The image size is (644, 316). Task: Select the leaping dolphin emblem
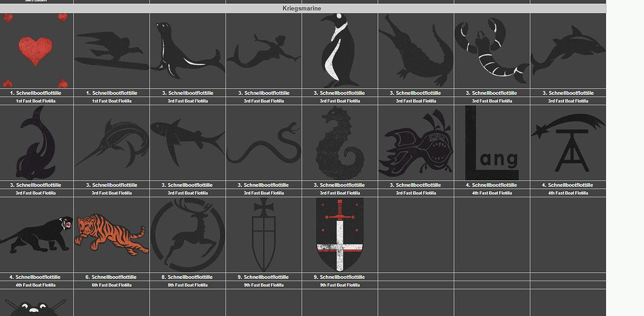pos(568,50)
